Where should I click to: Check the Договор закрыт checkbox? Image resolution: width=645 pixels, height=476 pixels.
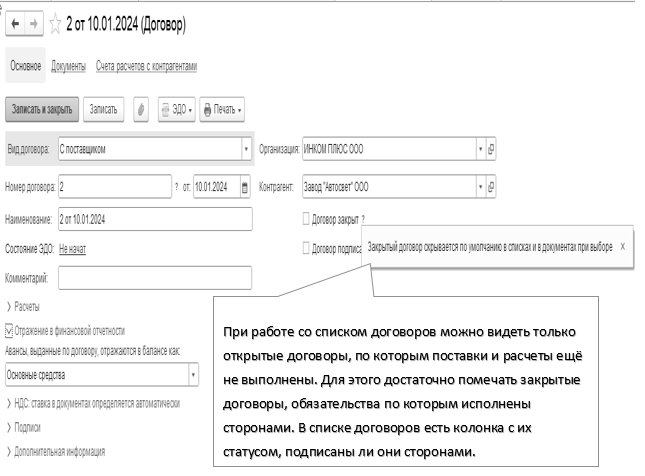tap(306, 218)
